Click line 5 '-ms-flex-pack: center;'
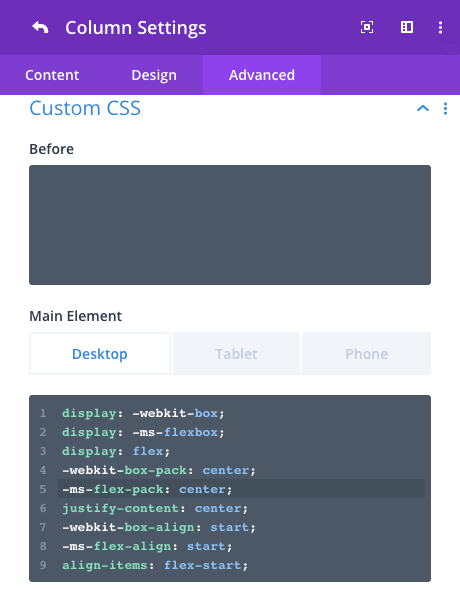This screenshot has height=589, width=460. pyautogui.click(x=147, y=489)
